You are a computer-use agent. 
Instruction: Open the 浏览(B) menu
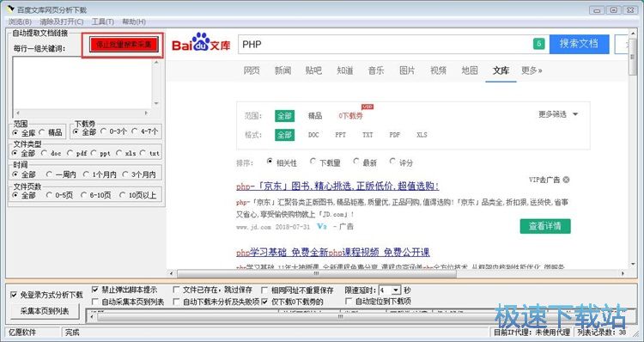click(x=20, y=21)
